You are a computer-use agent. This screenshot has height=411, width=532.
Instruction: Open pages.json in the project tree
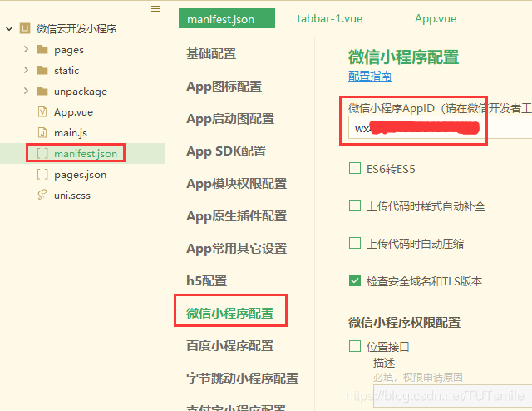80,175
